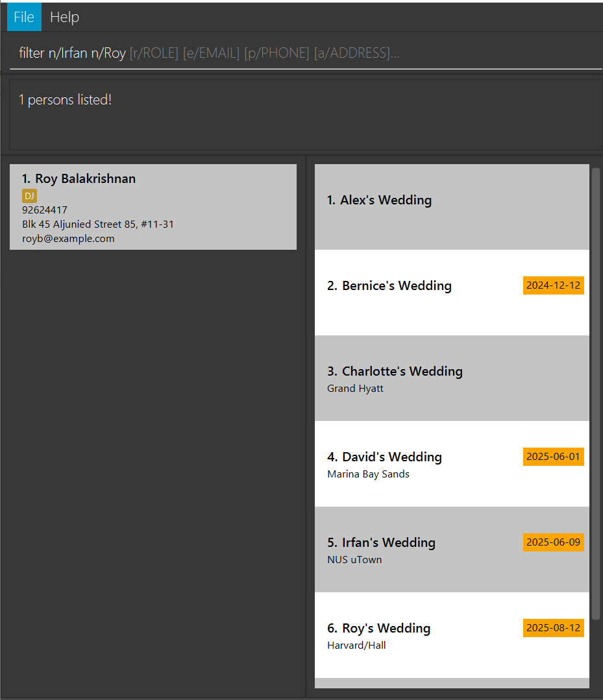Click phone number 92624417
The width and height of the screenshot is (603, 700).
(x=45, y=210)
